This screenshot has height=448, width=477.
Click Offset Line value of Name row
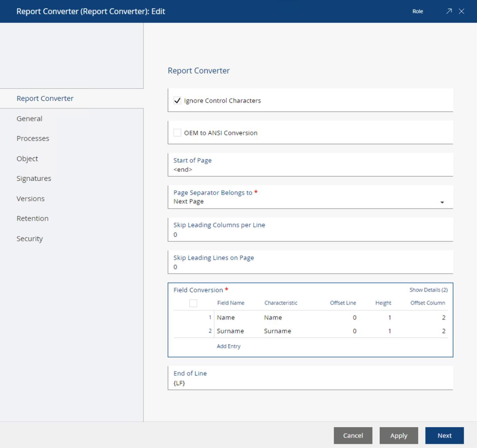coord(355,317)
